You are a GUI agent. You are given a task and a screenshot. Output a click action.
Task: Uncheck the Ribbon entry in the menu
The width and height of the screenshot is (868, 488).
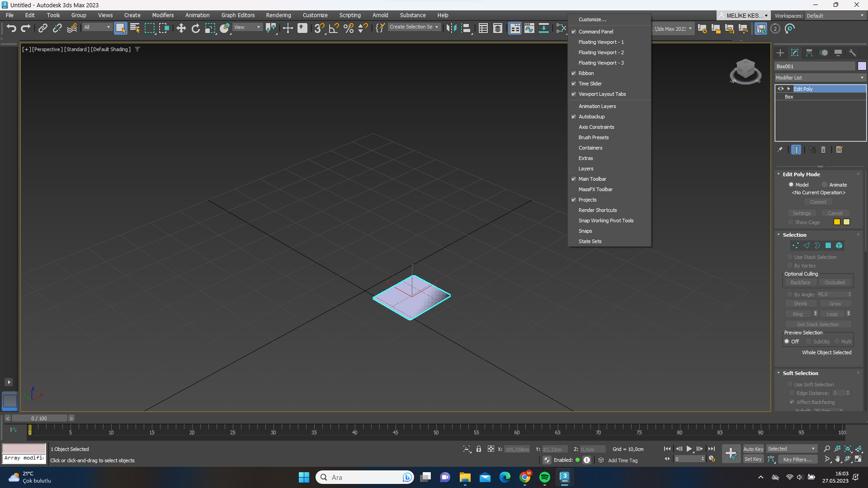click(573, 73)
